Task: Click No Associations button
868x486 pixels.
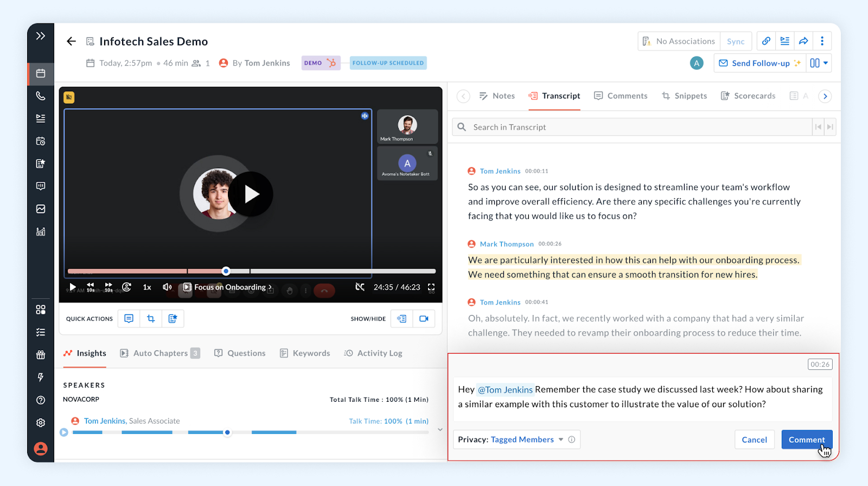Action: click(x=679, y=41)
